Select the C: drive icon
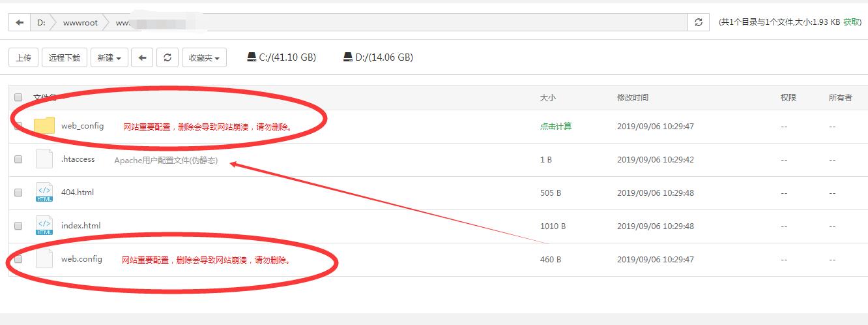This screenshot has width=868, height=325. 252,57
